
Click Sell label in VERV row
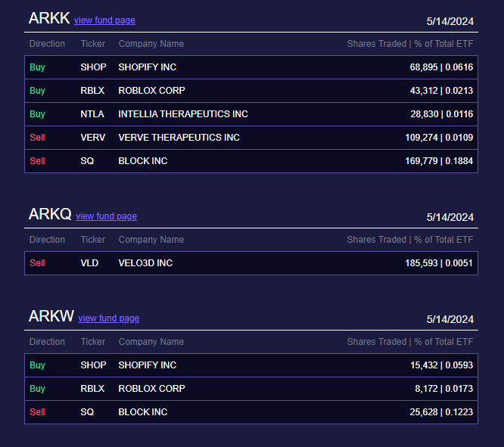[x=37, y=138]
